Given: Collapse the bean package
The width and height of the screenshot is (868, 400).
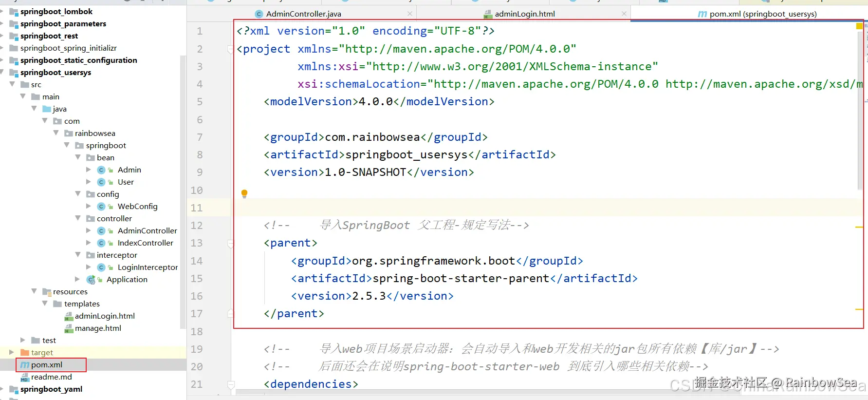Looking at the screenshot, I should [x=78, y=157].
